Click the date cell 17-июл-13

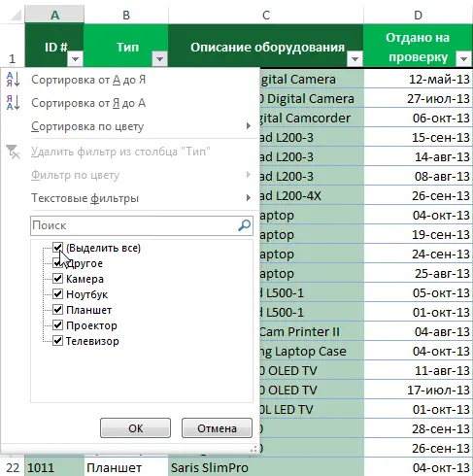coord(418,390)
